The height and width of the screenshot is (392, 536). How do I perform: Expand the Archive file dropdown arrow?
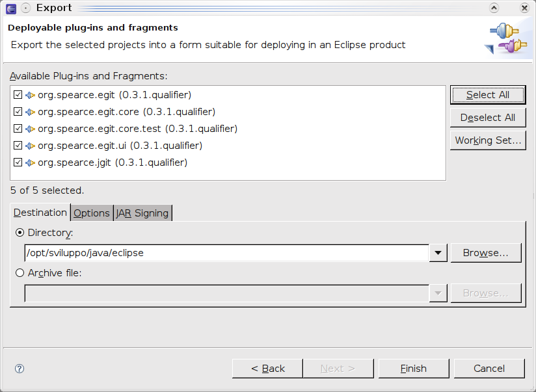pyautogui.click(x=438, y=293)
